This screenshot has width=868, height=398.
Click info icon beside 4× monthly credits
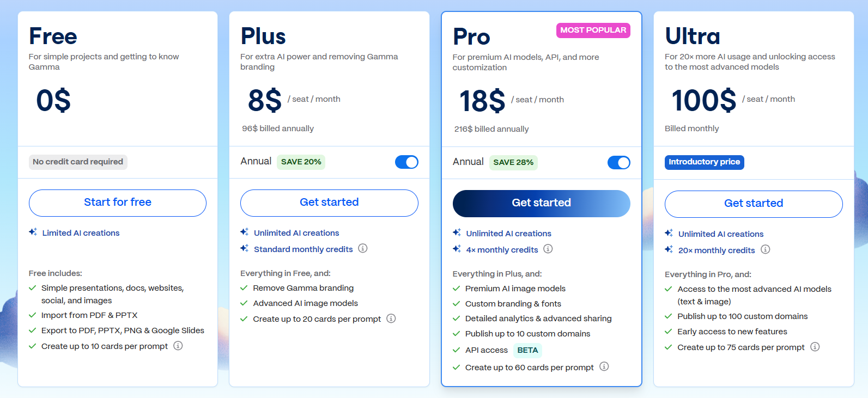click(x=548, y=249)
